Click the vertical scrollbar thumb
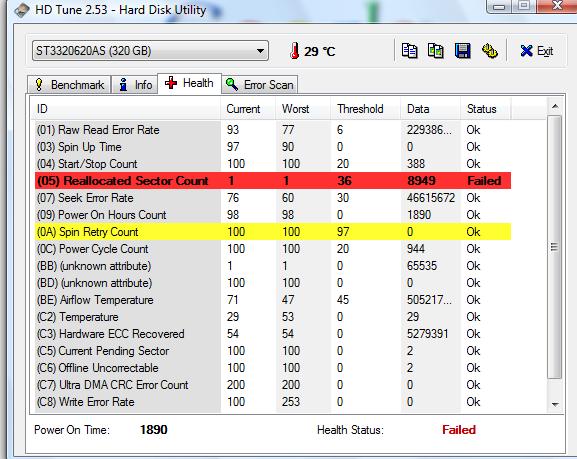This screenshot has height=459, width=577. [x=555, y=247]
